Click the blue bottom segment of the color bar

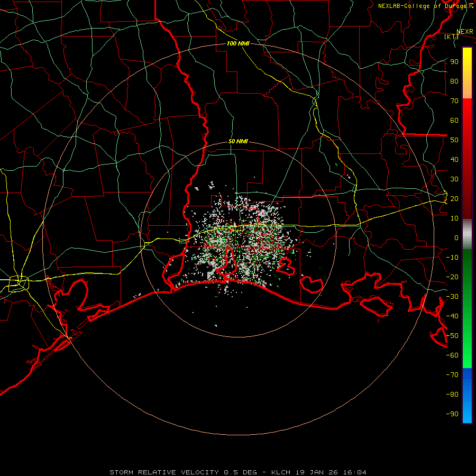[467, 395]
